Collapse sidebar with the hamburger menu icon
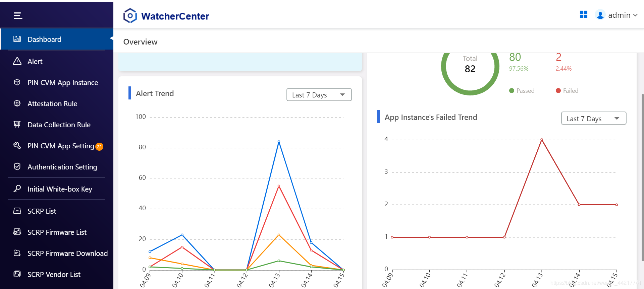The width and height of the screenshot is (644, 289). pyautogui.click(x=18, y=15)
